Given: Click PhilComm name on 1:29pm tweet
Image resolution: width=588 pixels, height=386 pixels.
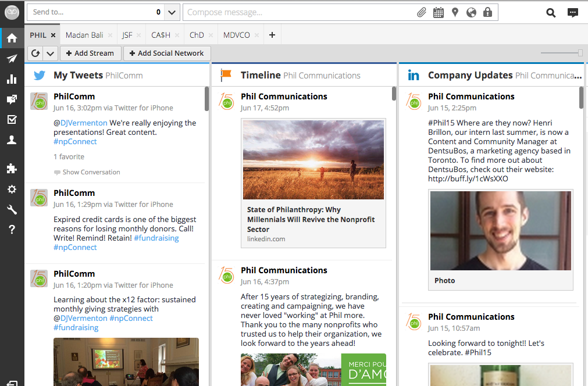Looking at the screenshot, I should coord(74,193).
